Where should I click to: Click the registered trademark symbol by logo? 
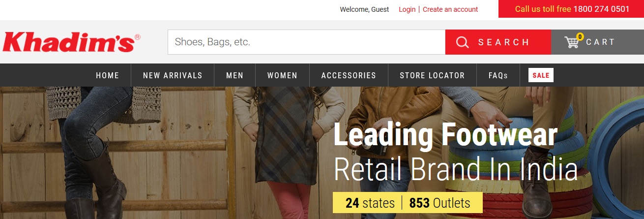point(138,37)
